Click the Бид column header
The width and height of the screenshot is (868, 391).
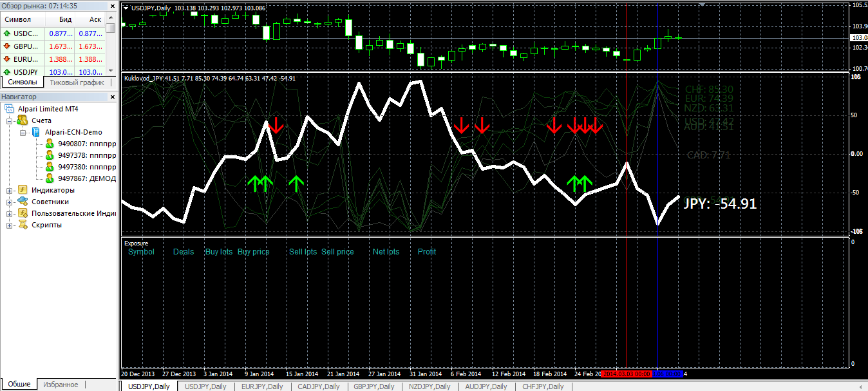pos(60,19)
